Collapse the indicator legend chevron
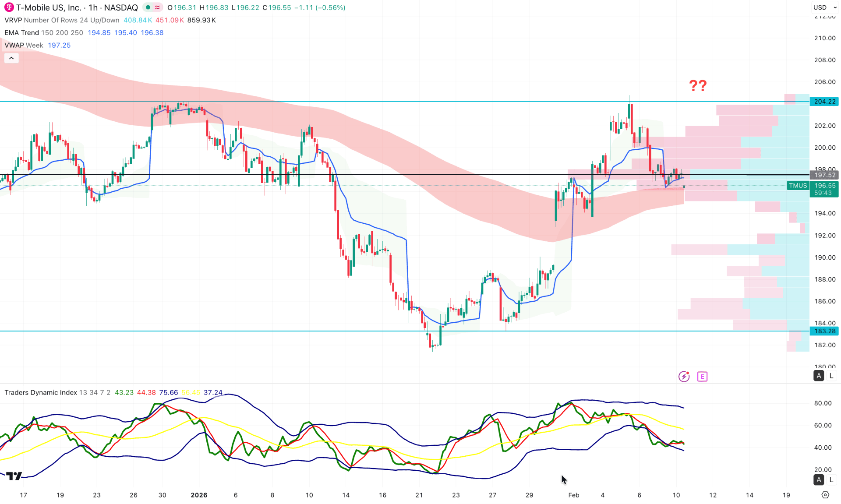This screenshot has width=841, height=504. (11, 57)
